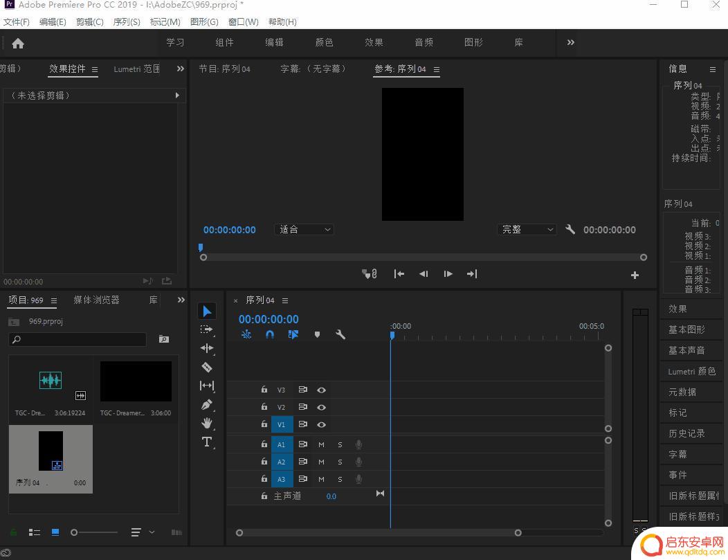Select the Pen tool
728x560 pixels.
click(207, 404)
